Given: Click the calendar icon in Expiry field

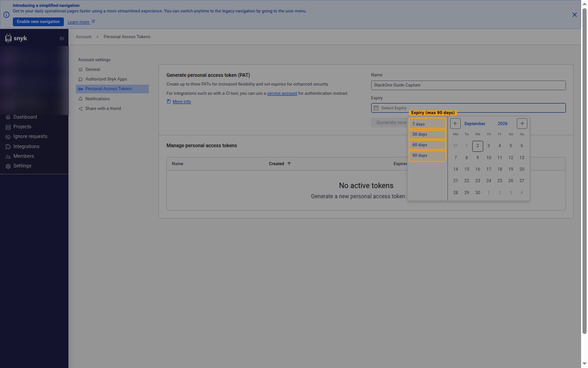Looking at the screenshot, I should coord(376,108).
